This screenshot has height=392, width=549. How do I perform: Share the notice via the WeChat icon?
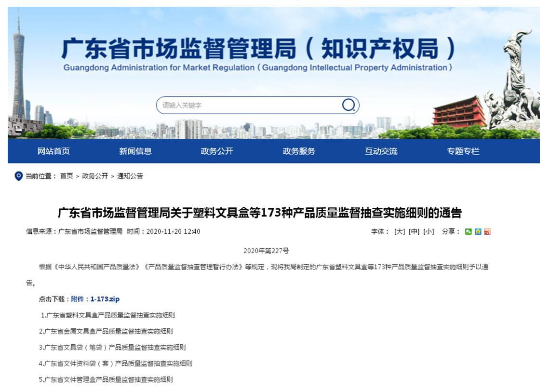click(x=468, y=231)
